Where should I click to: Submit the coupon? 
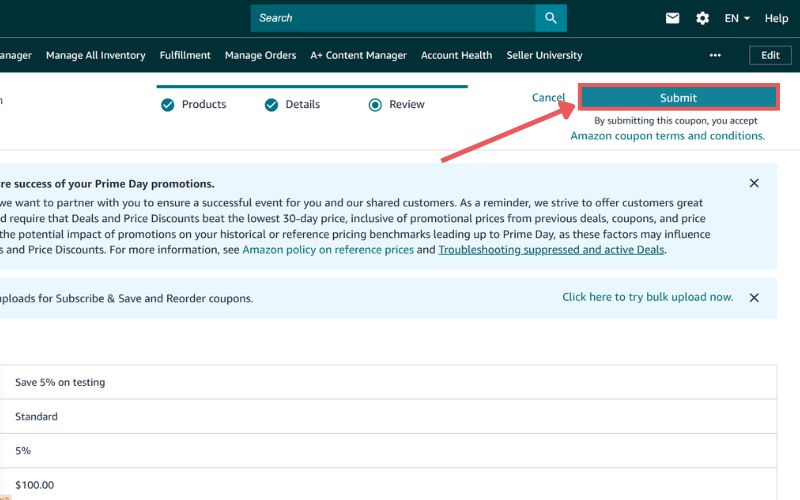[678, 97]
